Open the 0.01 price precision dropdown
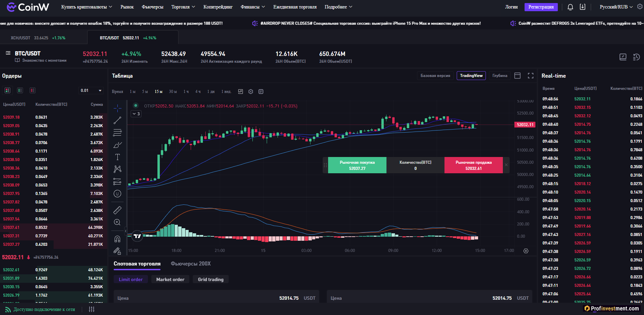 tap(91, 91)
